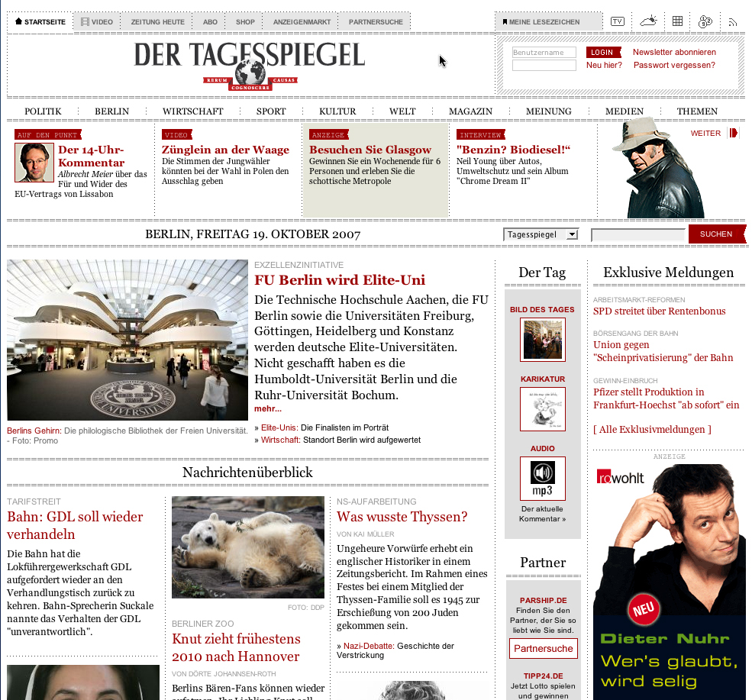
Task: Open the RSS feed icon
Action: point(734,21)
